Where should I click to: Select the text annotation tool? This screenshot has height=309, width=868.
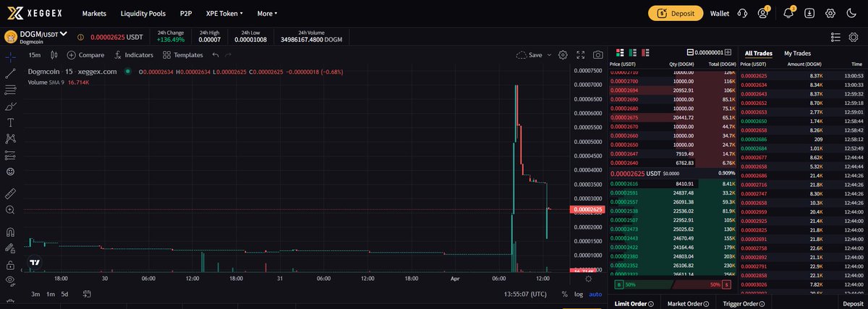(10, 122)
